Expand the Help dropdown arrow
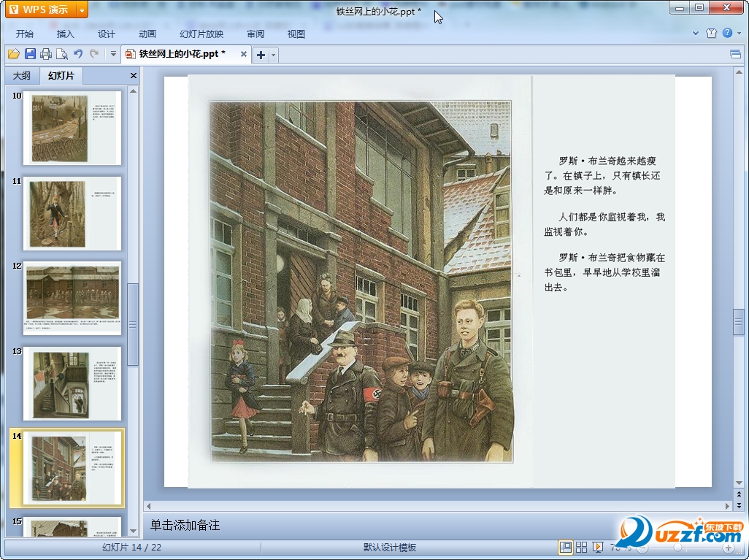Screen dimensions: 749x560 pyautogui.click(x=740, y=33)
